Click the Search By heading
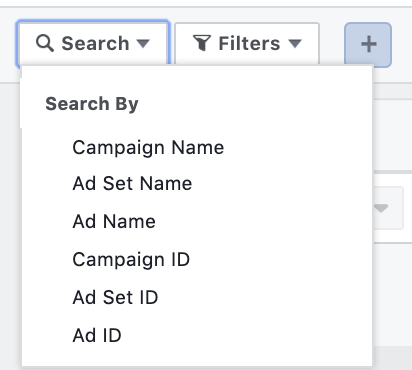 [x=92, y=104]
